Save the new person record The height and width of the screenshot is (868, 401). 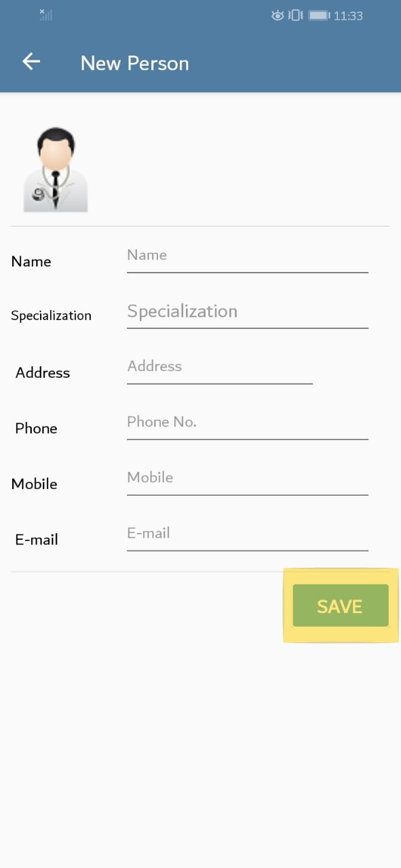coord(341,606)
